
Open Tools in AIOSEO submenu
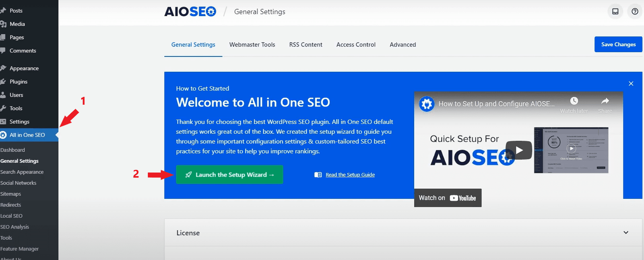6,238
